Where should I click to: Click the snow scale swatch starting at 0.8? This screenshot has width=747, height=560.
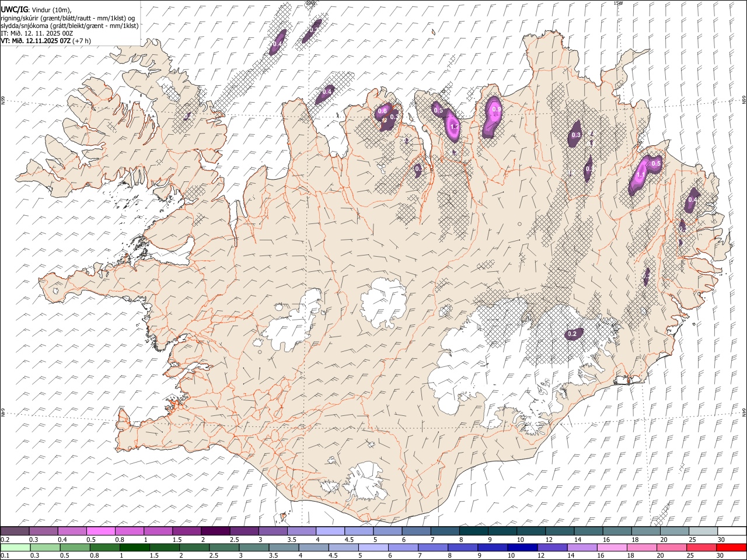point(130,531)
